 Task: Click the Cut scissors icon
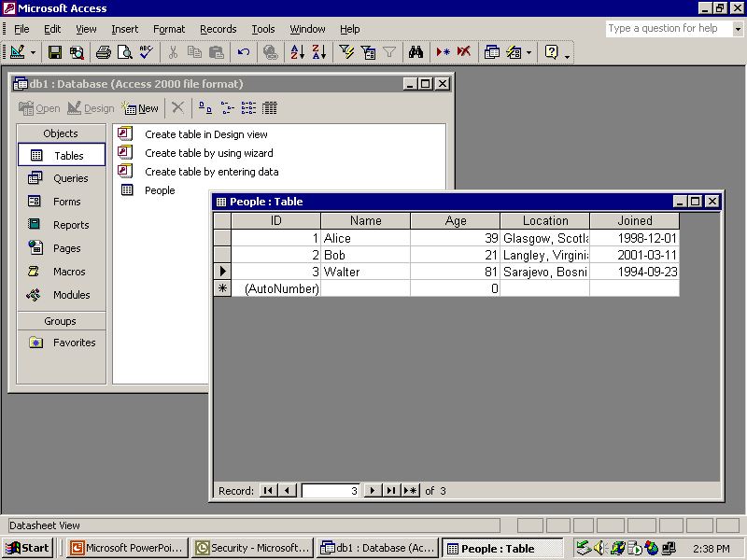[173, 52]
